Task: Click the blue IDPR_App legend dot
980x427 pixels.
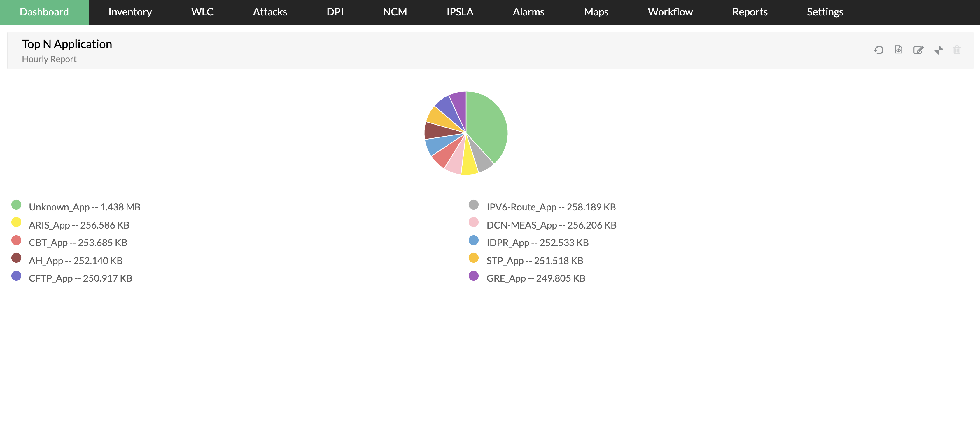Action: click(473, 240)
